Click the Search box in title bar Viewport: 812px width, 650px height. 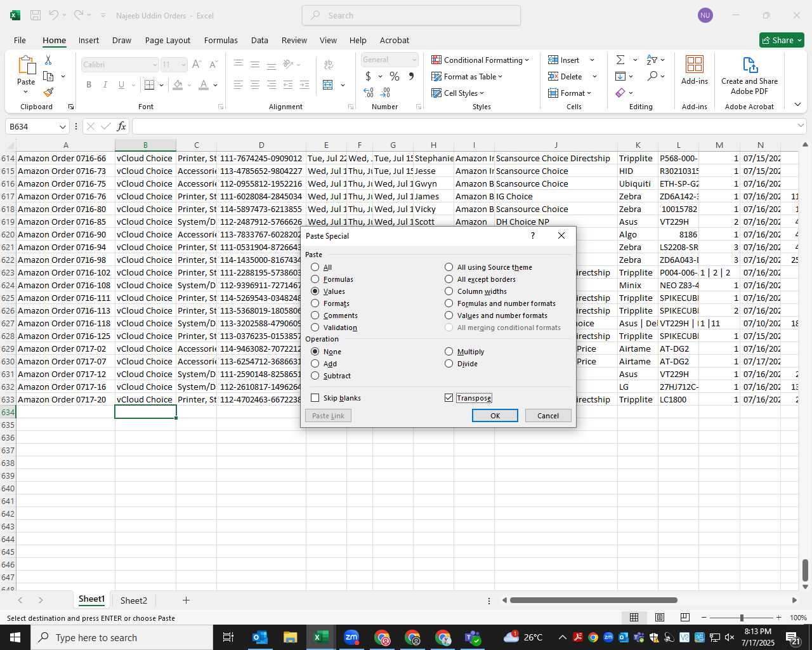[411, 15]
